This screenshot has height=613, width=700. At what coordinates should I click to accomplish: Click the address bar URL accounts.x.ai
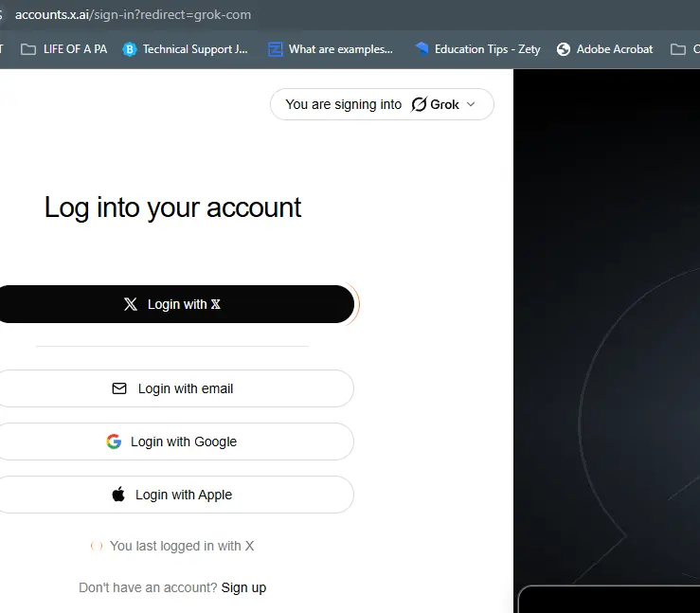133,15
